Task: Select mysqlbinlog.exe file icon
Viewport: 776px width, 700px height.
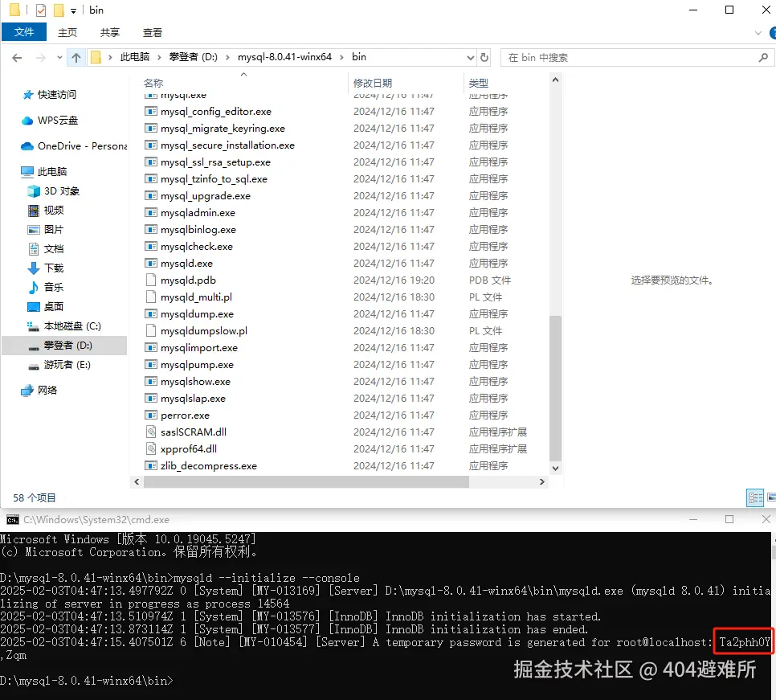Action: pos(151,229)
